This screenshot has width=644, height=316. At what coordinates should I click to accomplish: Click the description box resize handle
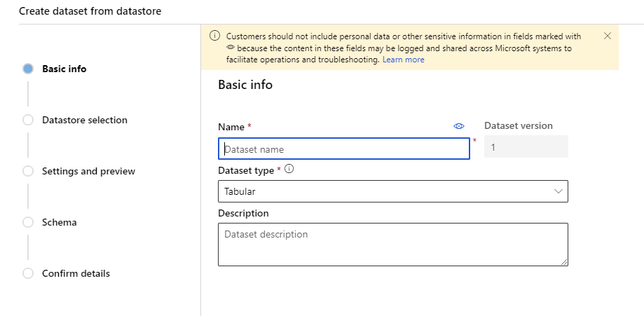click(x=564, y=262)
